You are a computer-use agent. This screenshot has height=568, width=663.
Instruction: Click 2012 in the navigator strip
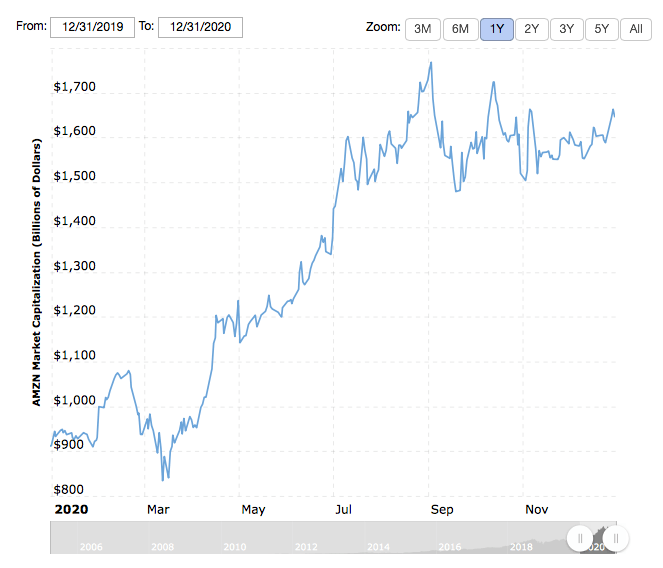306,547
